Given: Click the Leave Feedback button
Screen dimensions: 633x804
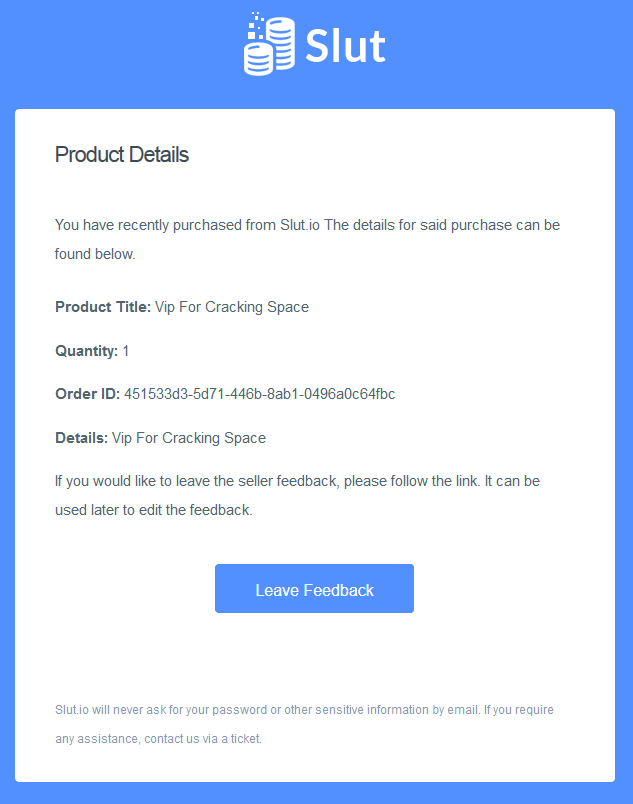Looking at the screenshot, I should pos(314,589).
